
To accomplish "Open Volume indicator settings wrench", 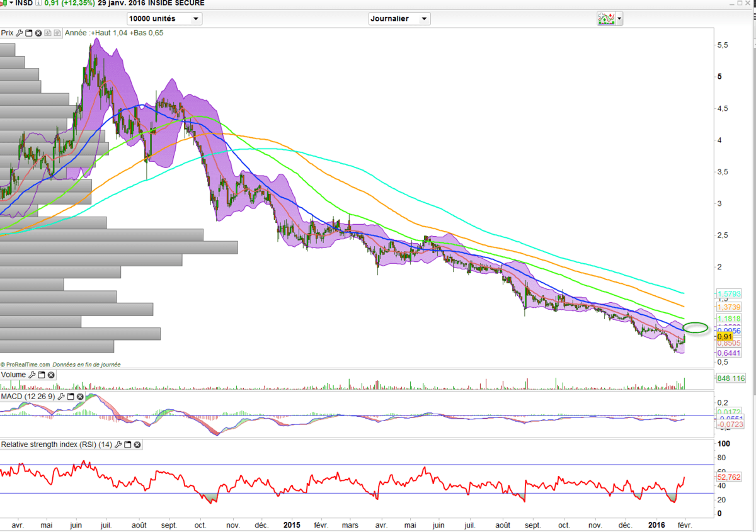I will [x=32, y=375].
